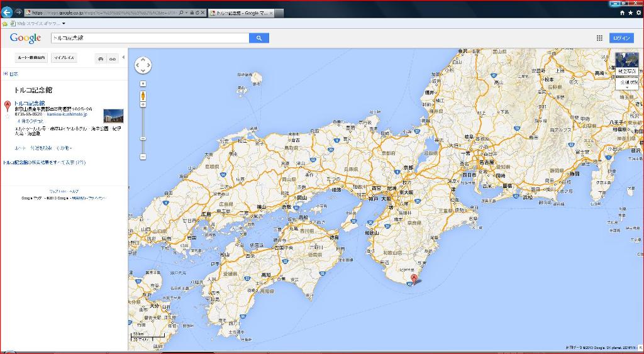Open the browser Home icon

click(622, 13)
